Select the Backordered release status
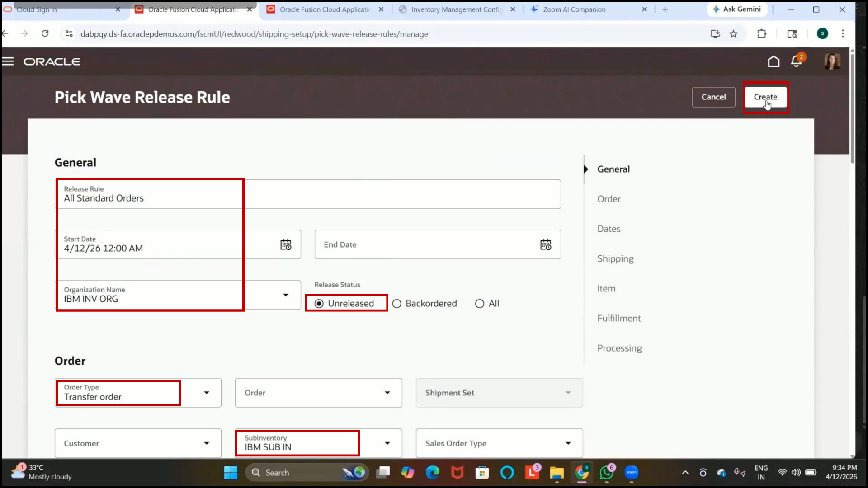 (396, 304)
